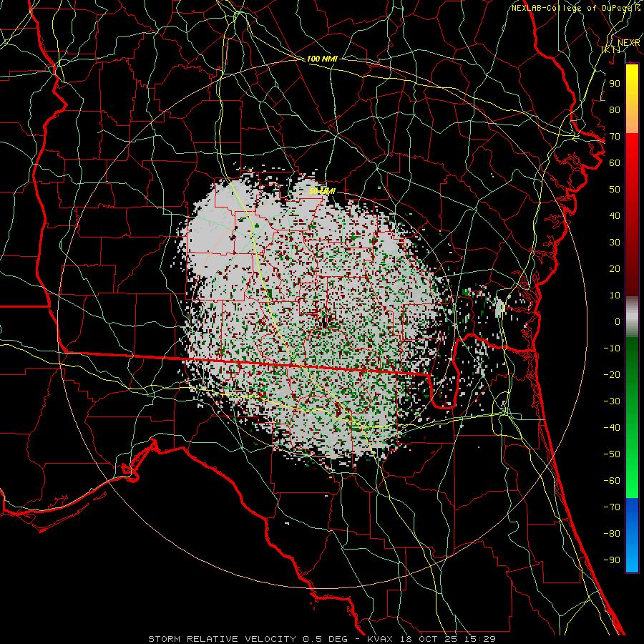
Task: Click the 0 knot scale value
Action: pyautogui.click(x=618, y=321)
